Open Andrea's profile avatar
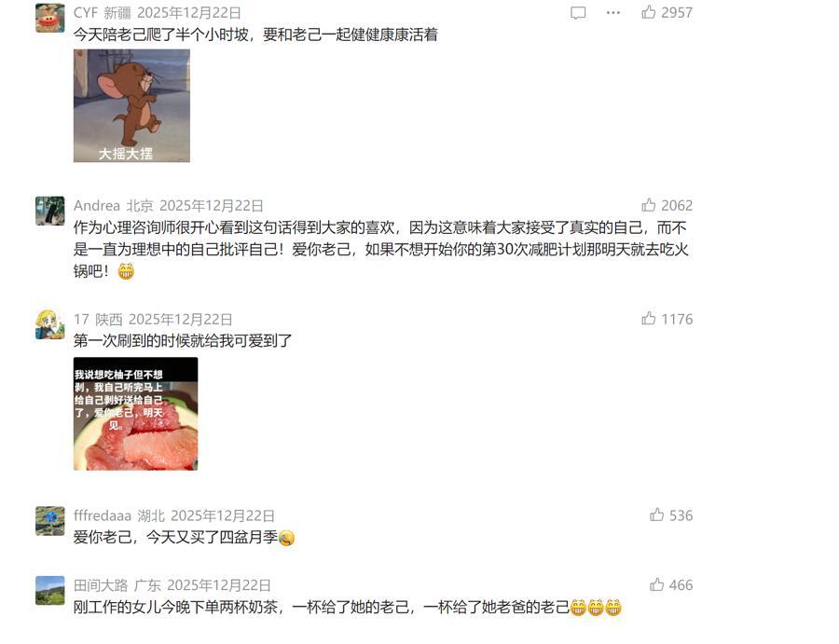Image resolution: width=839 pixels, height=644 pixels. (49, 211)
